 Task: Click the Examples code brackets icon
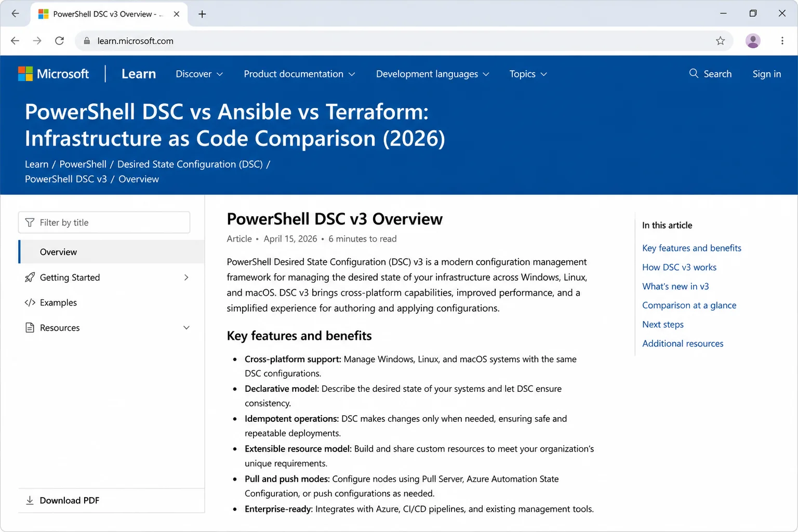click(30, 302)
